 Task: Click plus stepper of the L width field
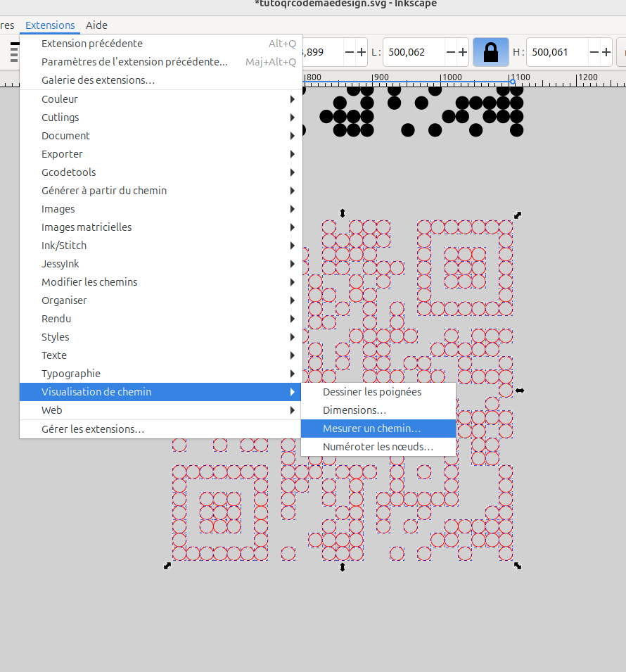pyautogui.click(x=463, y=52)
